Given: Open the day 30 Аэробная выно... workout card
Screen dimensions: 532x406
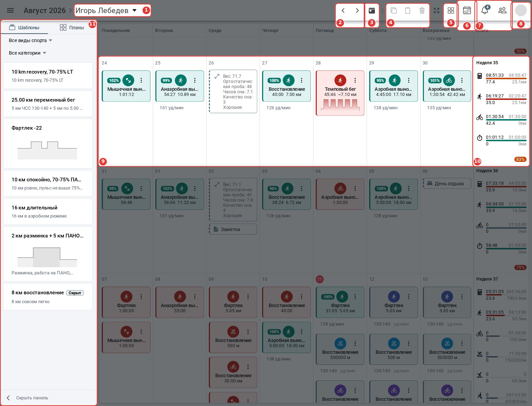Looking at the screenshot, I should pyautogui.click(x=447, y=86).
